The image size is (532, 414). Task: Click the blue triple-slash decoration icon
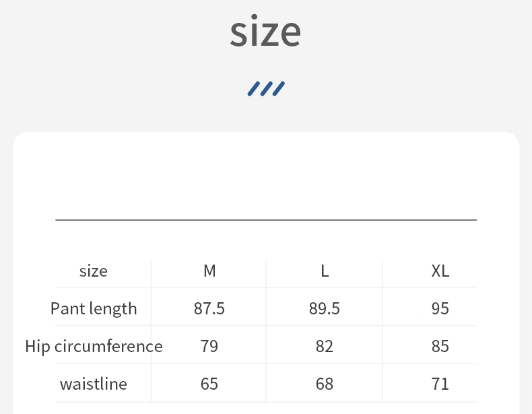(x=266, y=88)
